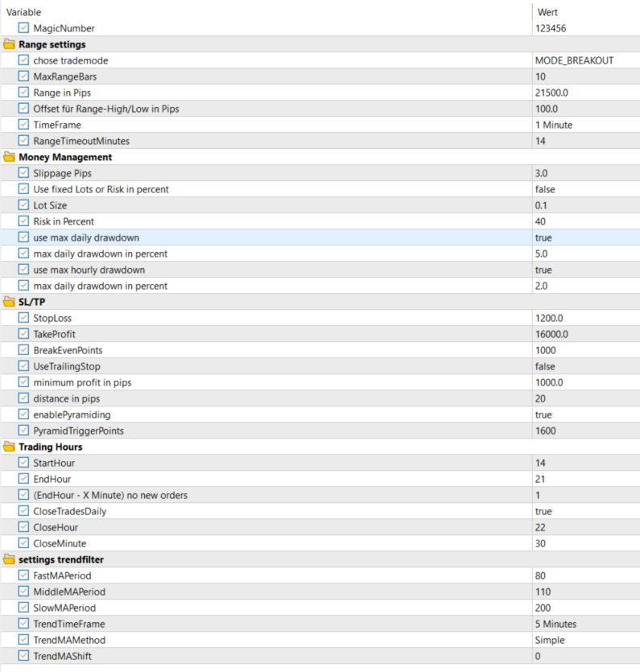Toggle the StopLoss checkbox
Viewport: 640px width, 672px height.
(23, 318)
